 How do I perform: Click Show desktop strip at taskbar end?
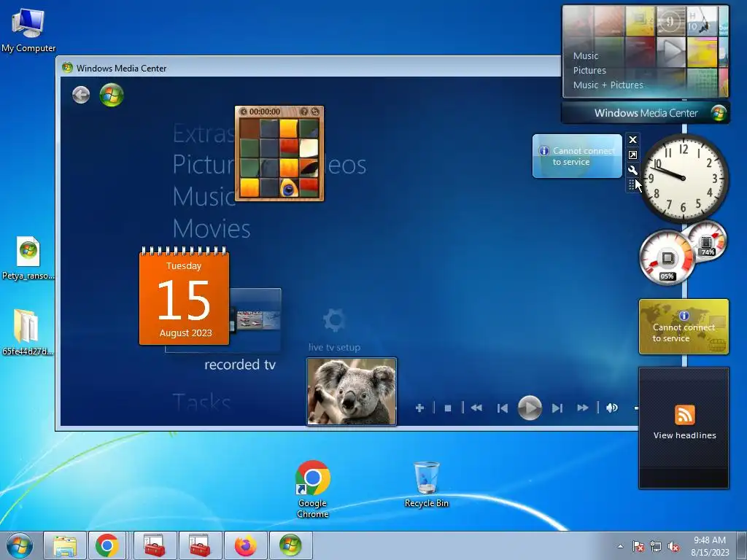[741, 545]
